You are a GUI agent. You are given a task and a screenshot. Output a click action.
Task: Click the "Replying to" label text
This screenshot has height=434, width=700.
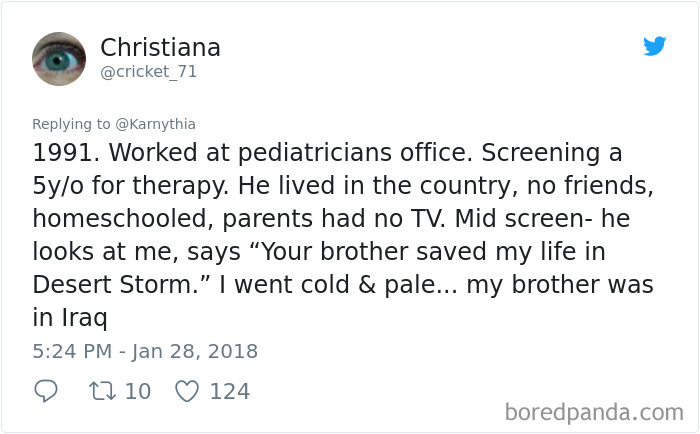(x=71, y=124)
